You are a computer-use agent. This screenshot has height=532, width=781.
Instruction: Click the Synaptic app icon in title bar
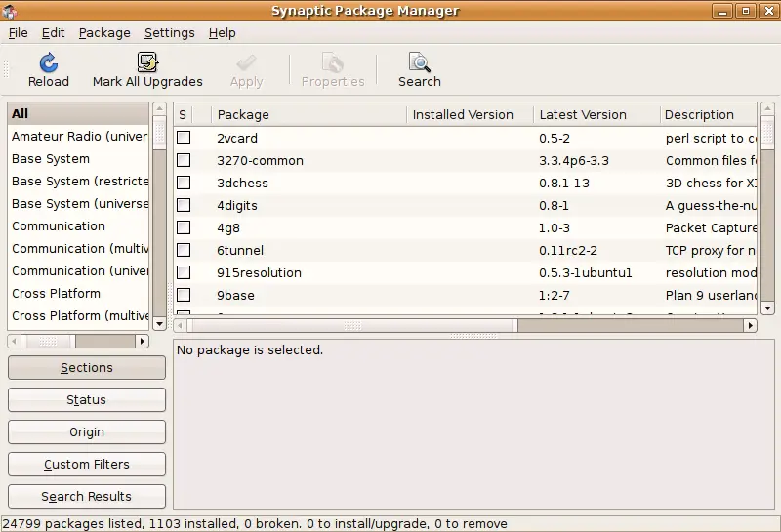(x=10, y=11)
